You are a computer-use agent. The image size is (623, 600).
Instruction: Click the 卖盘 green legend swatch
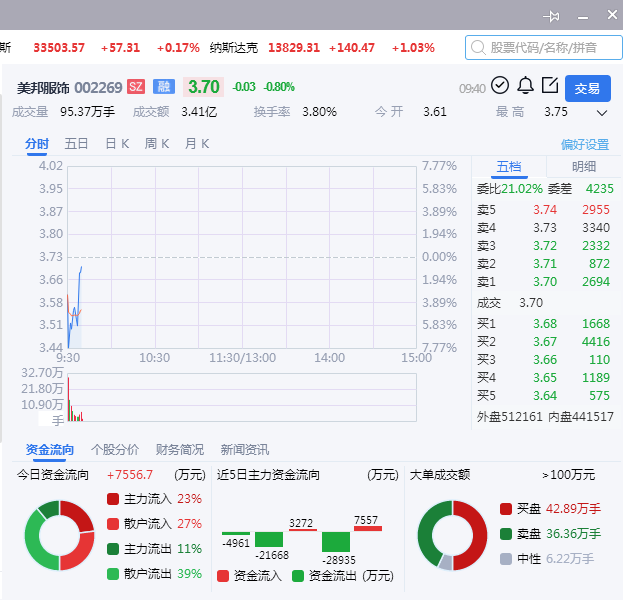pos(506,534)
